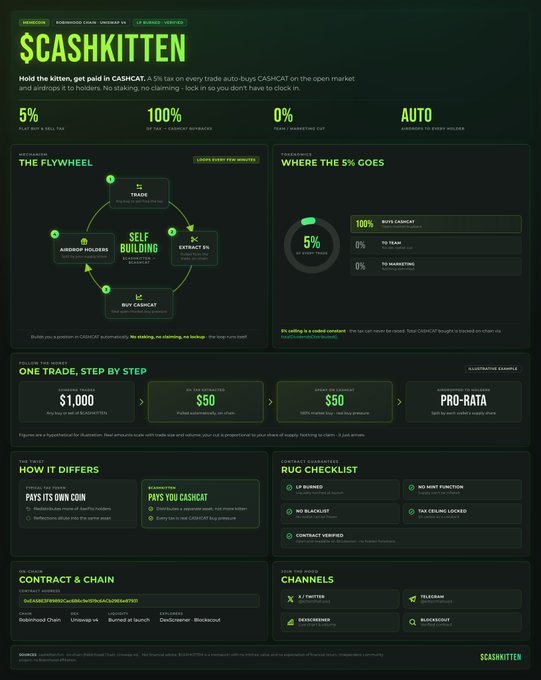Click the '0%' team / marketing cut stat
This screenshot has width=541, height=680.
[283, 115]
